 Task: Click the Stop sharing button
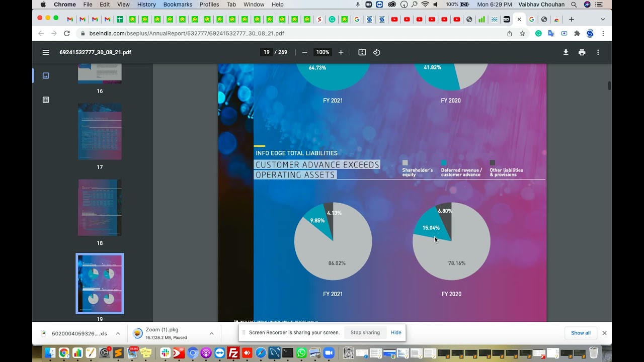point(365,332)
